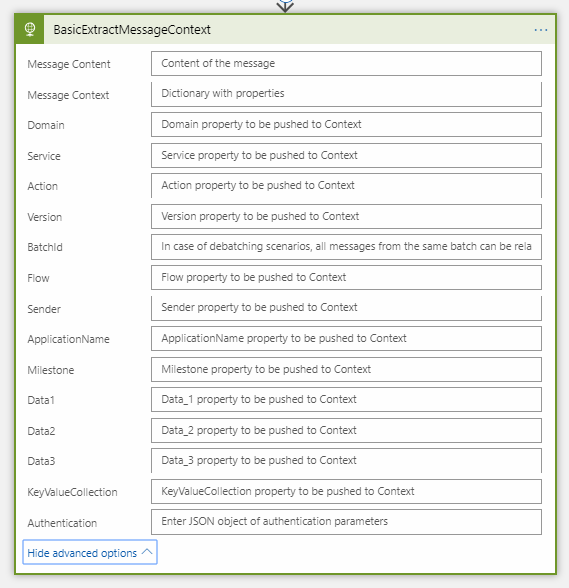Click the arrow connector above the action

point(285,5)
